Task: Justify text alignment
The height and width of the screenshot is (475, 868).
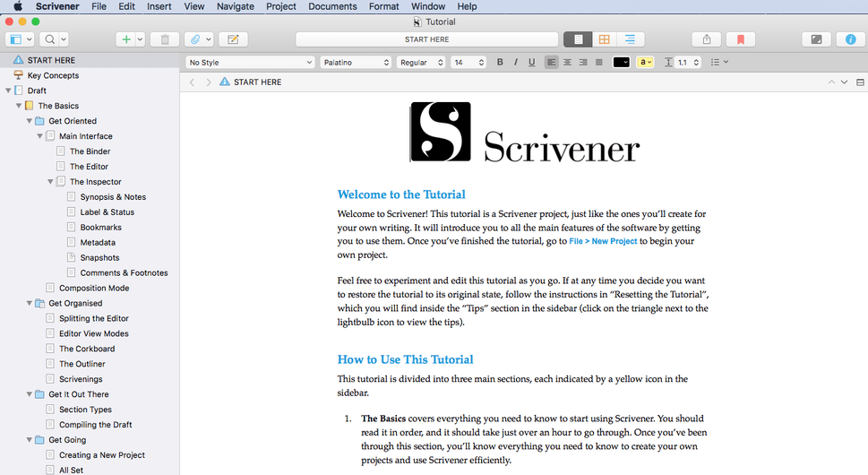Action: click(599, 63)
